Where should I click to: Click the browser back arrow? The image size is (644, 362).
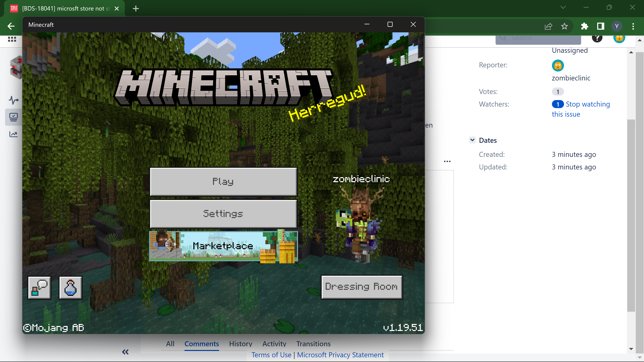click(x=11, y=26)
